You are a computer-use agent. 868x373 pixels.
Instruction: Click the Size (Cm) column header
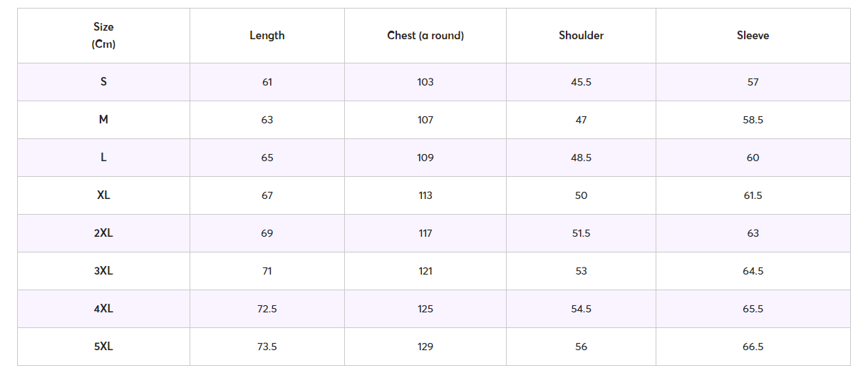click(x=103, y=35)
